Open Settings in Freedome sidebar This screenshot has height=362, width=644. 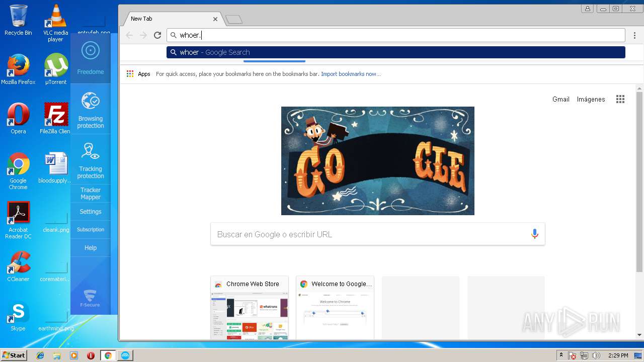point(91,212)
